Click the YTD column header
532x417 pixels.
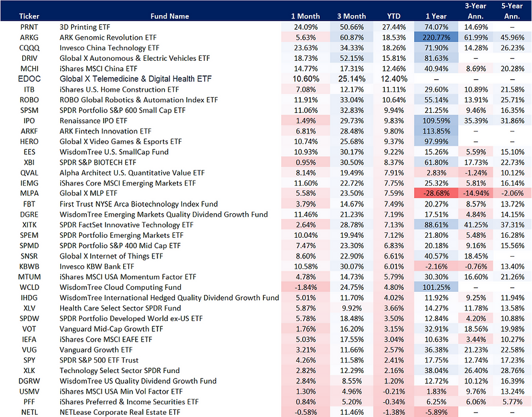(394, 16)
